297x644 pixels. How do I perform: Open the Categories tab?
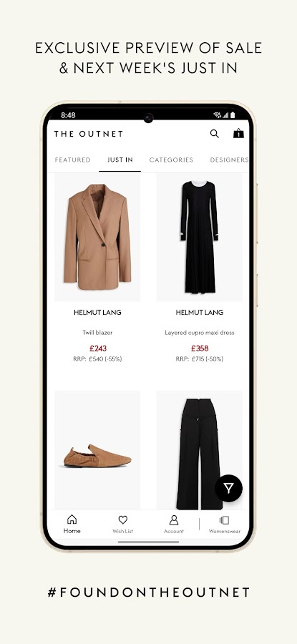click(x=171, y=160)
